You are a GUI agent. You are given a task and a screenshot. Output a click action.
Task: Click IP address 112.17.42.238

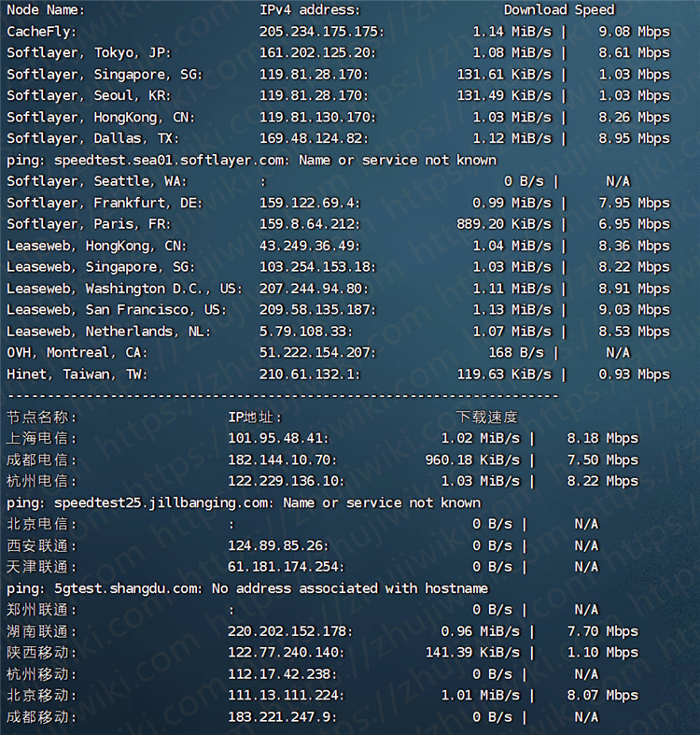click(x=283, y=674)
